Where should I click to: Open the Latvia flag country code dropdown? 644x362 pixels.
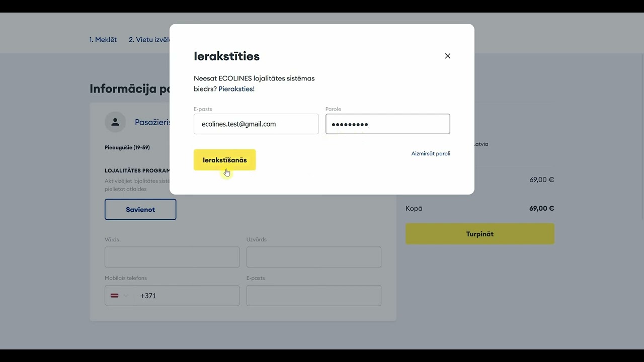coord(119,296)
